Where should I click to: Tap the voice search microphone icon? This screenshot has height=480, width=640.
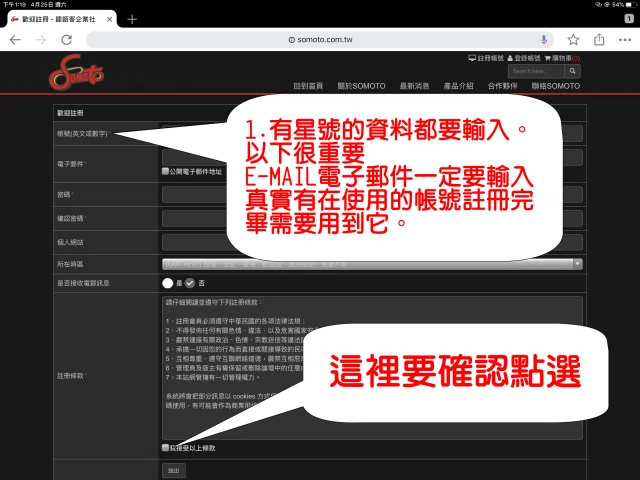point(543,40)
